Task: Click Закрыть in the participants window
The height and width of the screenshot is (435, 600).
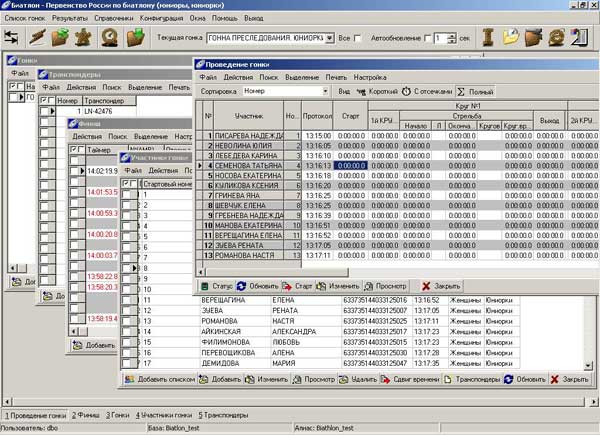Action: [570, 380]
